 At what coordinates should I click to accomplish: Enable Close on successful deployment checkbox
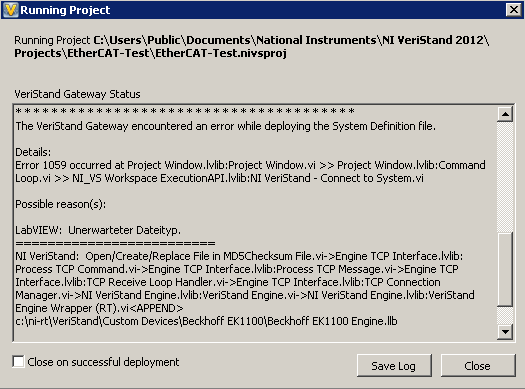click(18, 362)
